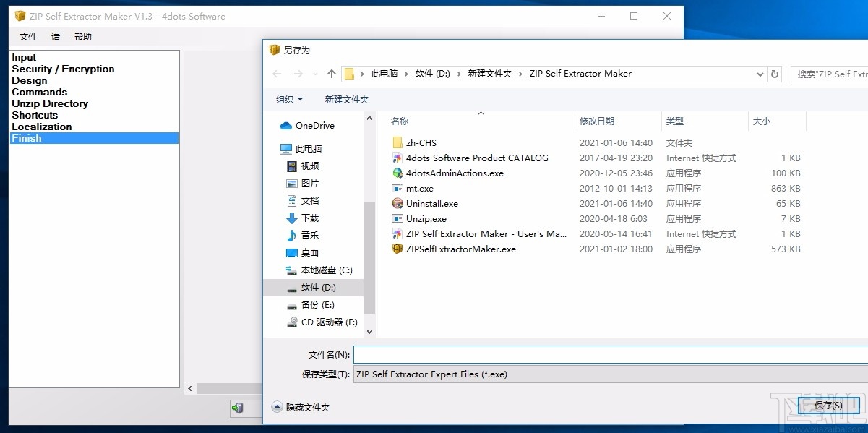Click the up-one-level arrow icon
The image size is (868, 433).
click(x=331, y=73)
